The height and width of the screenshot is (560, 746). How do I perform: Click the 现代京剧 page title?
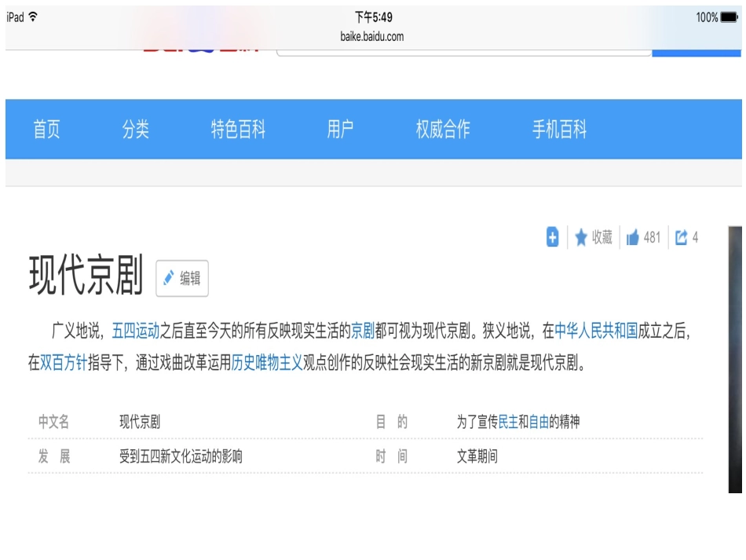[86, 276]
